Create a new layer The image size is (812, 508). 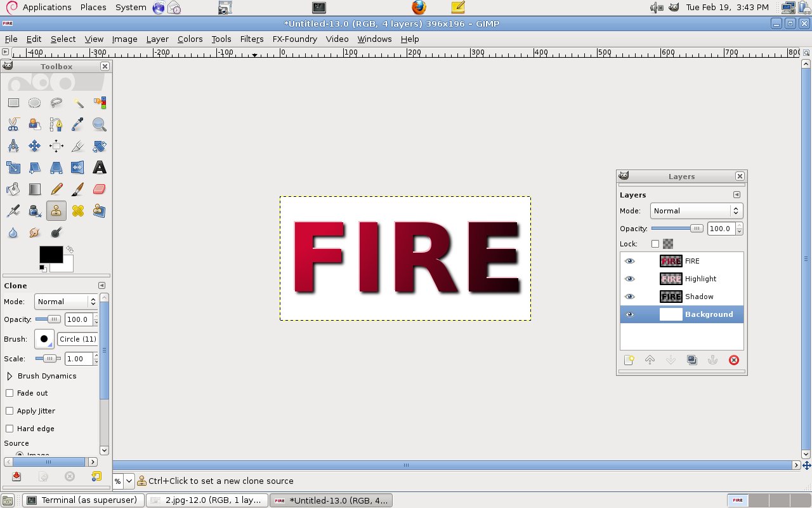click(629, 360)
